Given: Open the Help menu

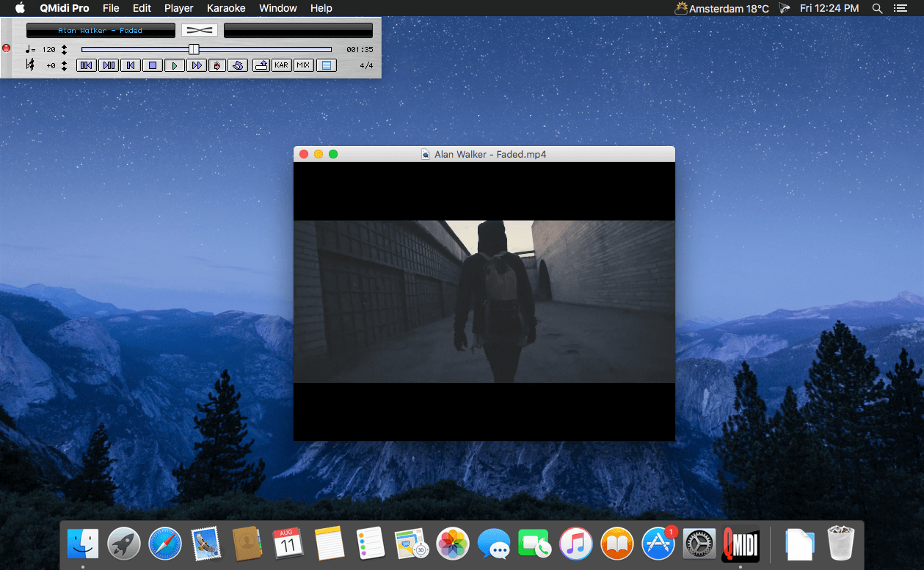Looking at the screenshot, I should pos(321,8).
